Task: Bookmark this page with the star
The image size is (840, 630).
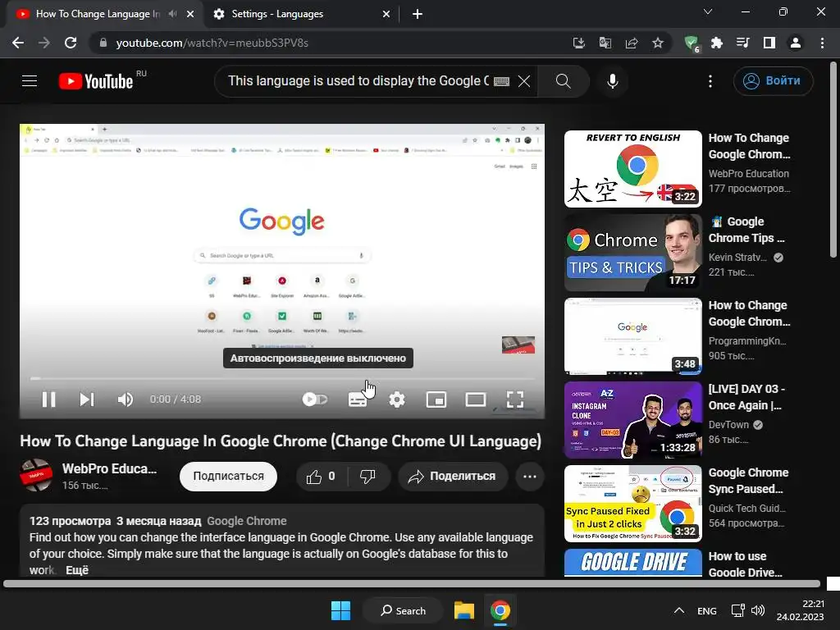Action: coord(658,43)
